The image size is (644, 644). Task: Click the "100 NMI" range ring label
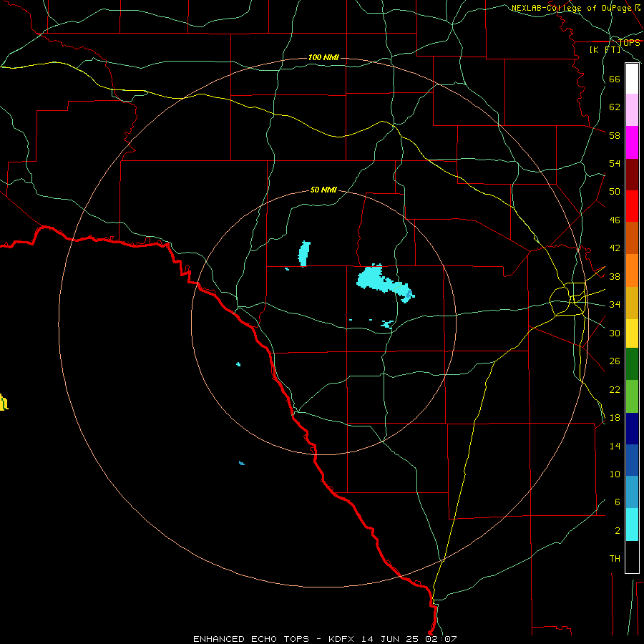pyautogui.click(x=323, y=57)
